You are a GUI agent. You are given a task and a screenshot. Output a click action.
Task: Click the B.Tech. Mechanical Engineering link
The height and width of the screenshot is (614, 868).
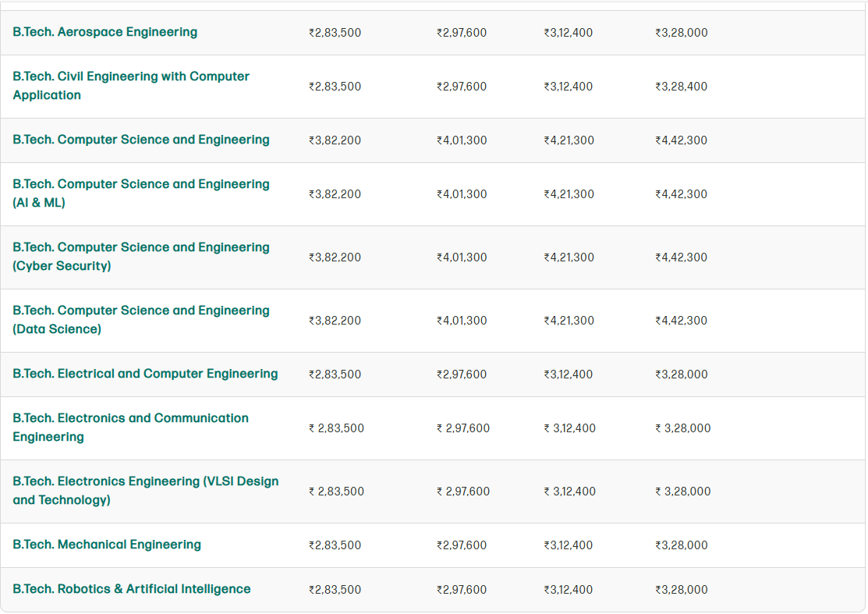[107, 545]
